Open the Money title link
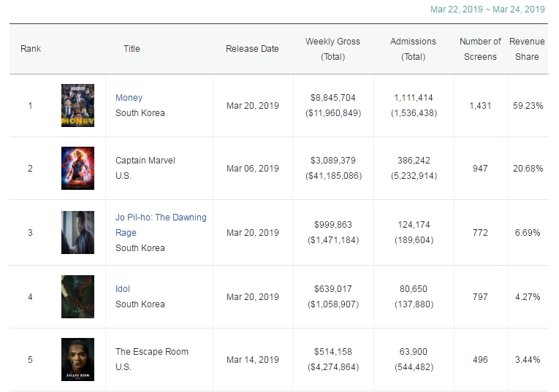The width and height of the screenshot is (559, 392). pos(129,98)
